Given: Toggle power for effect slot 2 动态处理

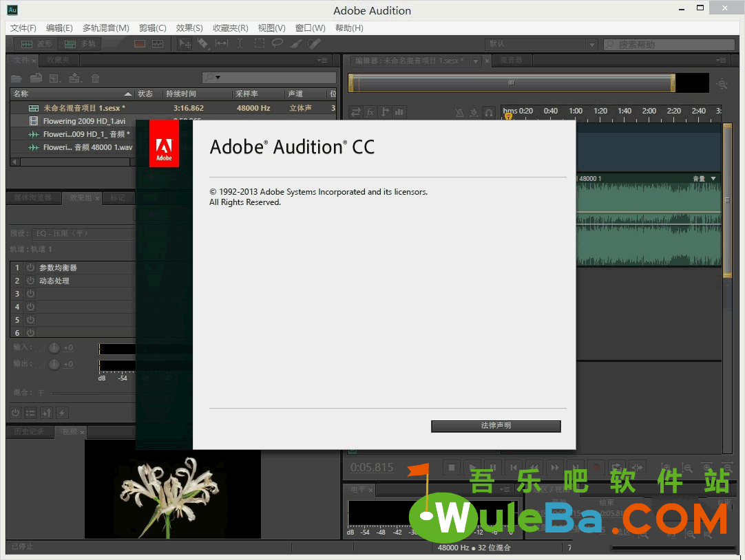Looking at the screenshot, I should coord(30,281).
